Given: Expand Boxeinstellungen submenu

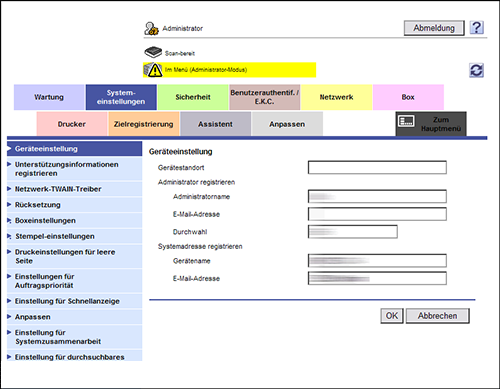Looking at the screenshot, I should (x=74, y=220).
